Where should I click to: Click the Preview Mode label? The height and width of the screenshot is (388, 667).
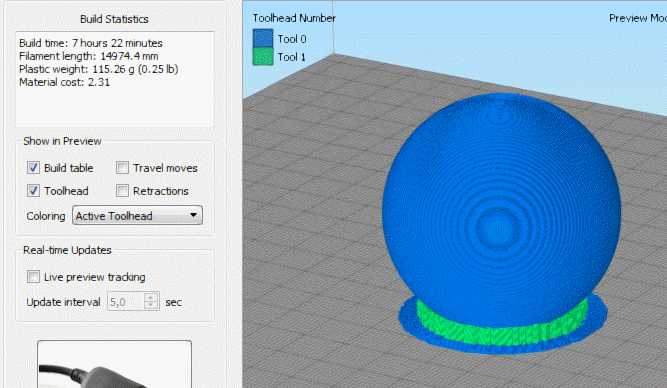638,18
